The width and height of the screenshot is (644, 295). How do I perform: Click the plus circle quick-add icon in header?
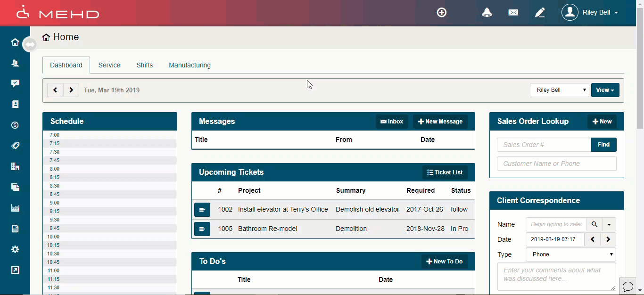coord(442,13)
